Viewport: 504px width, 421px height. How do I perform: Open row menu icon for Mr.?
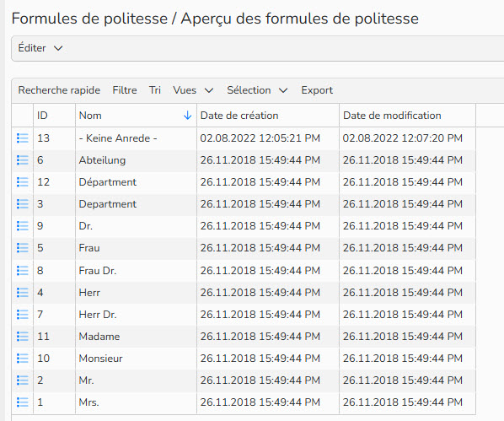[x=23, y=381]
